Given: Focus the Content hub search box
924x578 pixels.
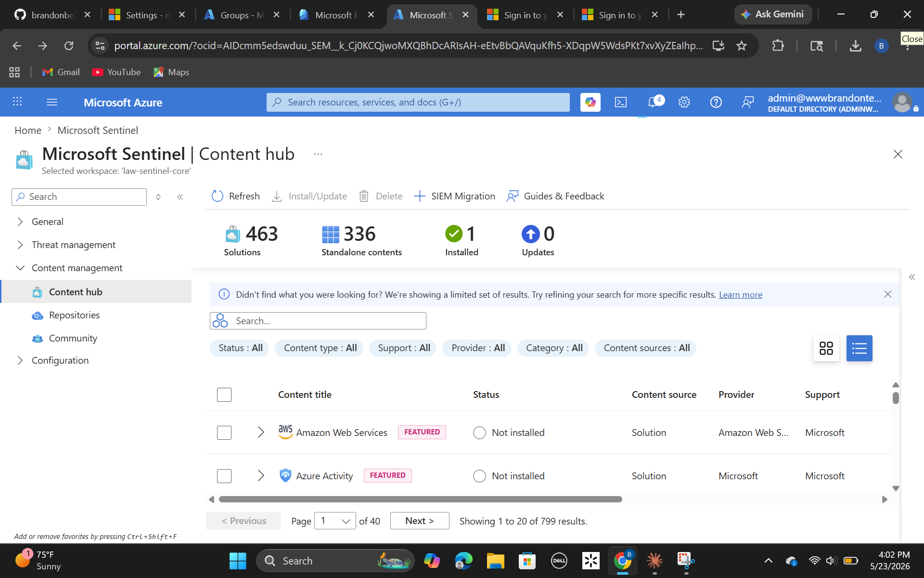Looking at the screenshot, I should (318, 321).
